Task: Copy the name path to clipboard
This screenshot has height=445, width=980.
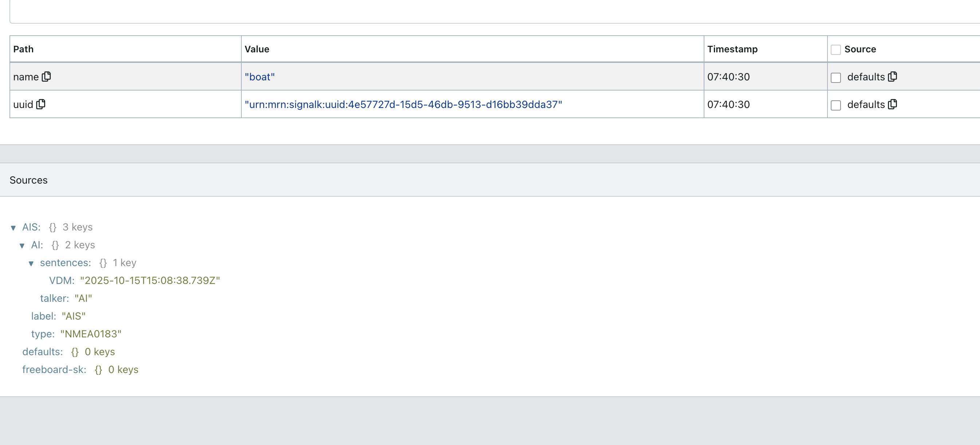Action: tap(46, 77)
